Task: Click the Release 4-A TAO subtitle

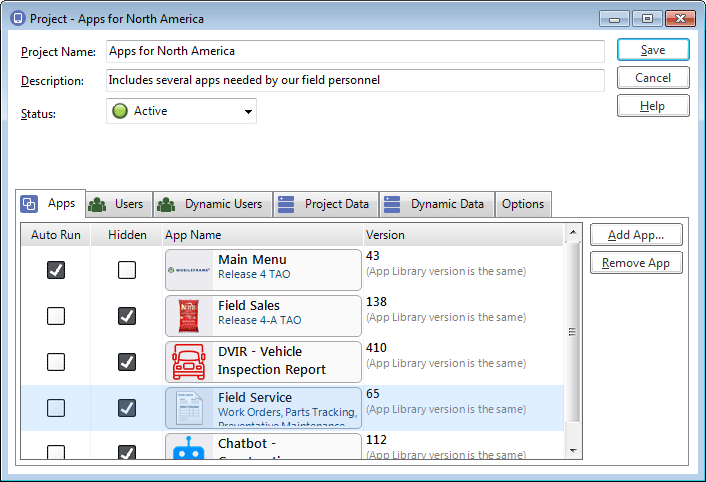Action: 260,320
